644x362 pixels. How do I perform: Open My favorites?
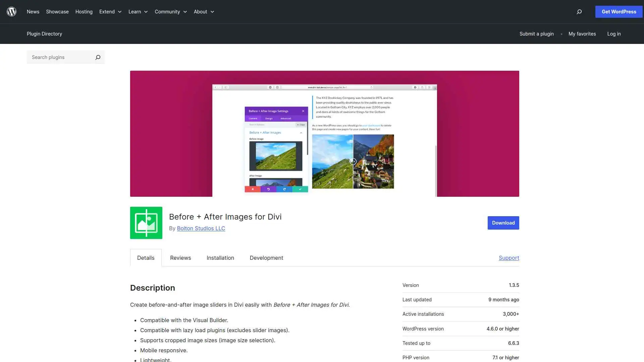[x=582, y=34]
